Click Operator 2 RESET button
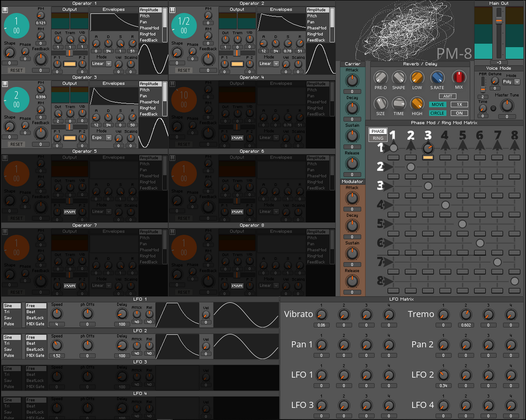 (184, 71)
